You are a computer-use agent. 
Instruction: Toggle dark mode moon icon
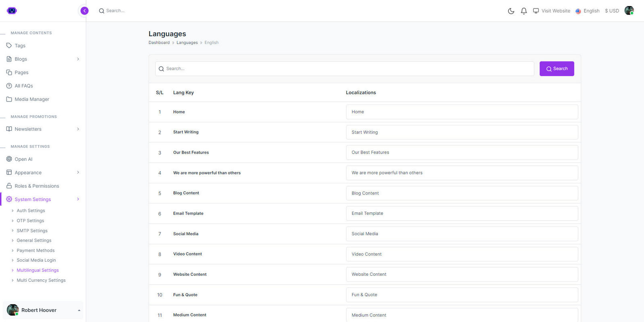(x=511, y=11)
